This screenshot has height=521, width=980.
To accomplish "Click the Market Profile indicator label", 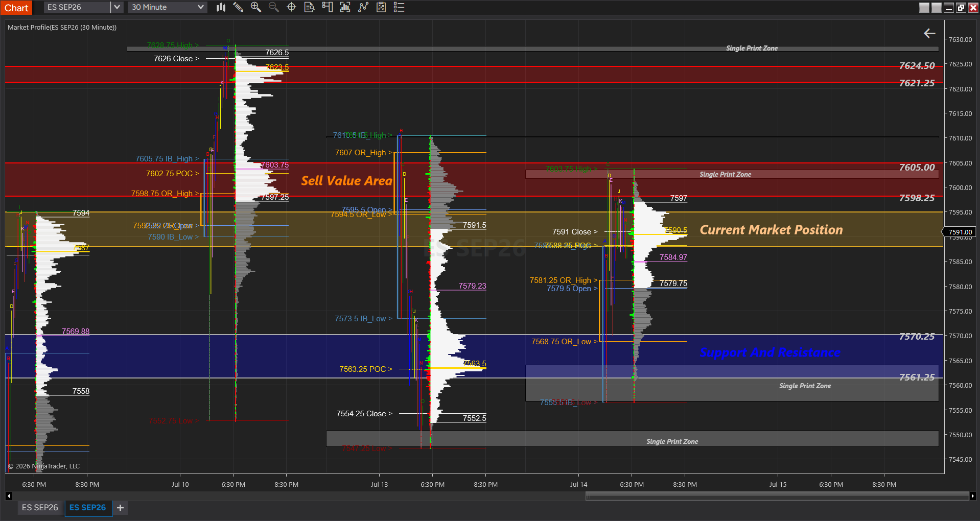I will [62, 28].
